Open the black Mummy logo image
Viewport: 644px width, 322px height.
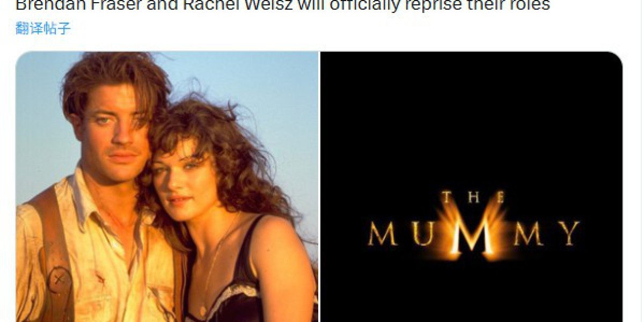[x=472, y=187]
